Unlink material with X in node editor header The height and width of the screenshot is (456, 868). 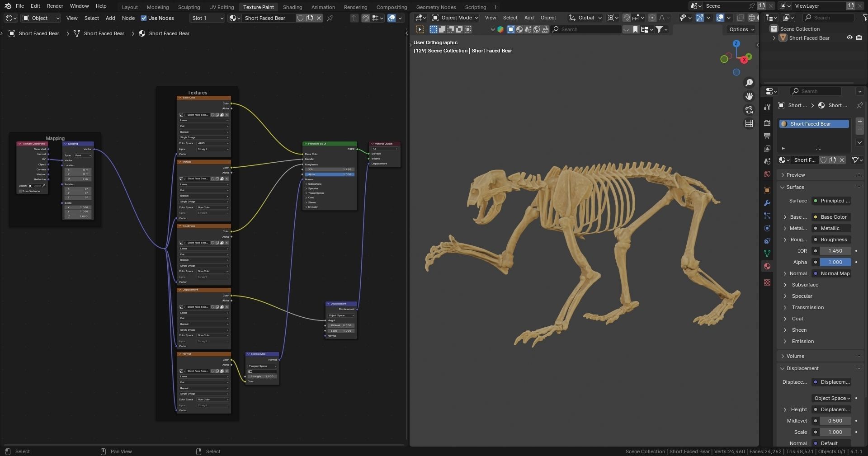pos(319,18)
